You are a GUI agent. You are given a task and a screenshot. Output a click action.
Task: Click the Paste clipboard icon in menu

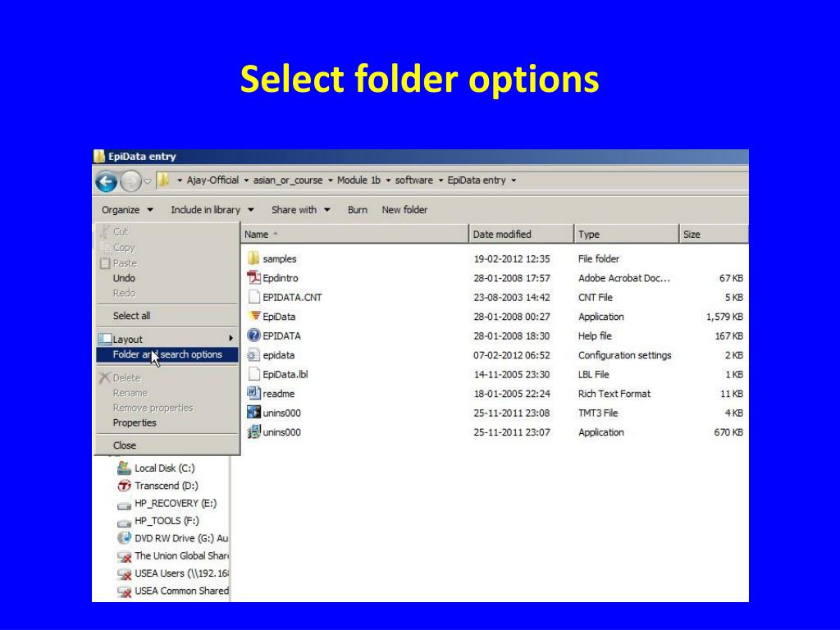point(105,263)
